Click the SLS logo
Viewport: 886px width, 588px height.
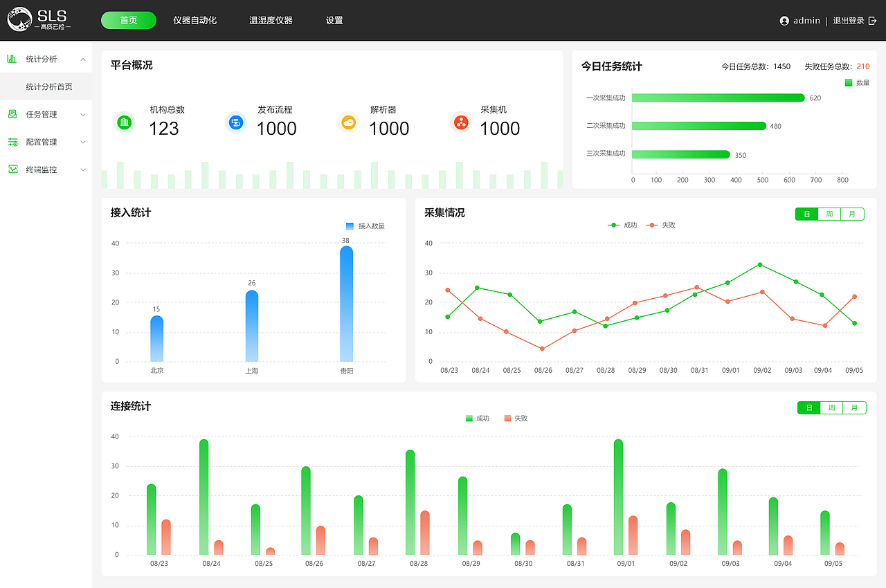(39, 20)
